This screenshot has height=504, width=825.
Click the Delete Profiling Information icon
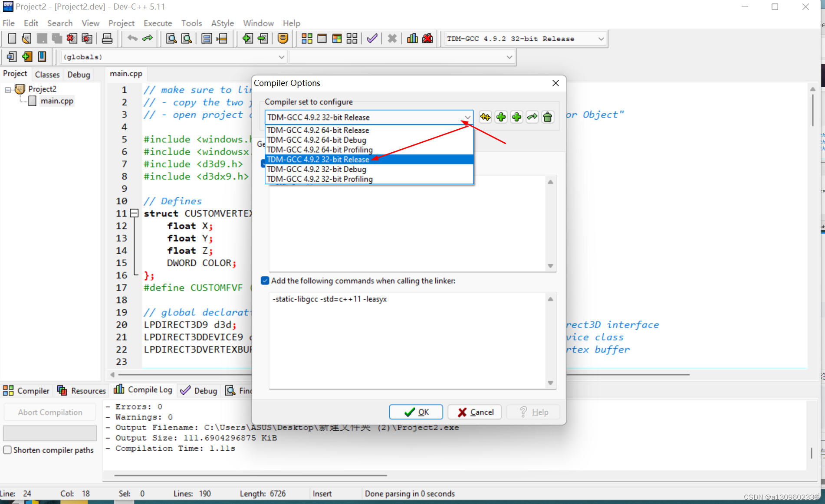pyautogui.click(x=427, y=39)
